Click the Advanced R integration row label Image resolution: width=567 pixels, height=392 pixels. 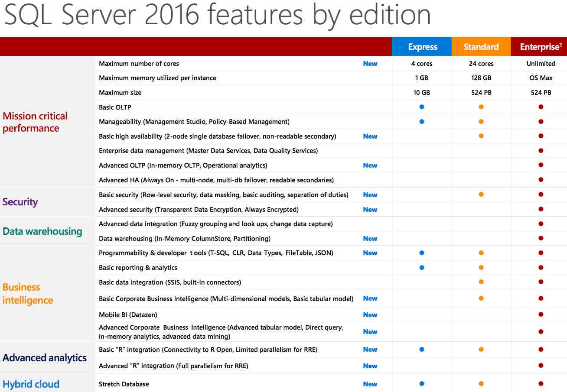(173, 366)
